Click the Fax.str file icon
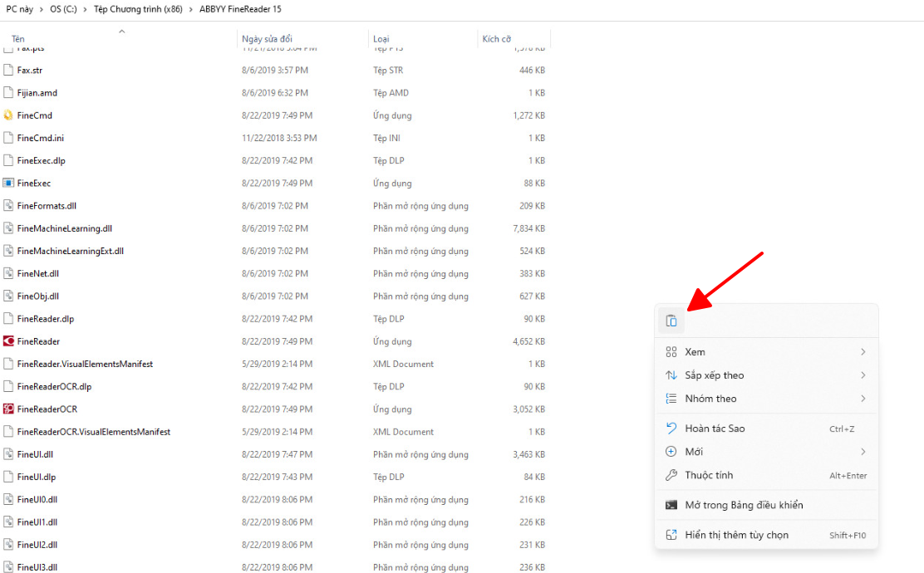The width and height of the screenshot is (924, 573). tap(8, 70)
